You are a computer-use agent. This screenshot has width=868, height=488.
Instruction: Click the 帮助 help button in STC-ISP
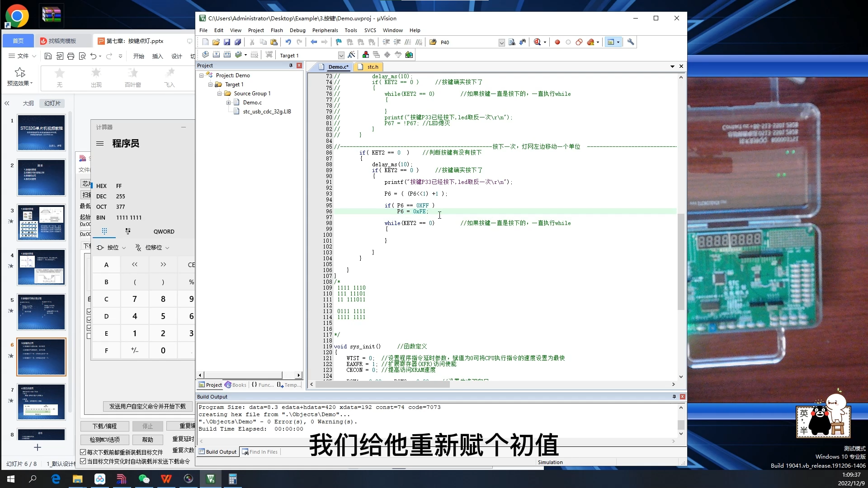tap(147, 439)
